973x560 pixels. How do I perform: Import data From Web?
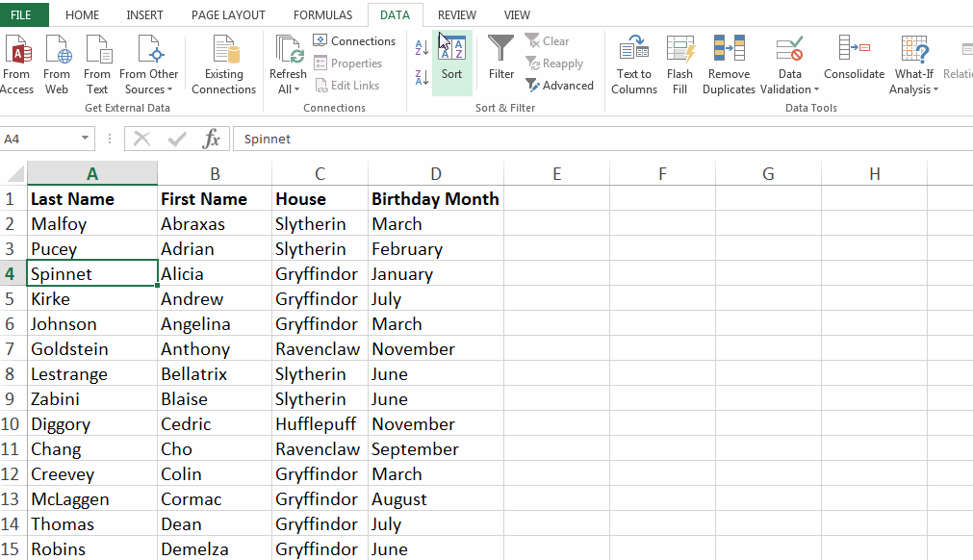[57, 64]
